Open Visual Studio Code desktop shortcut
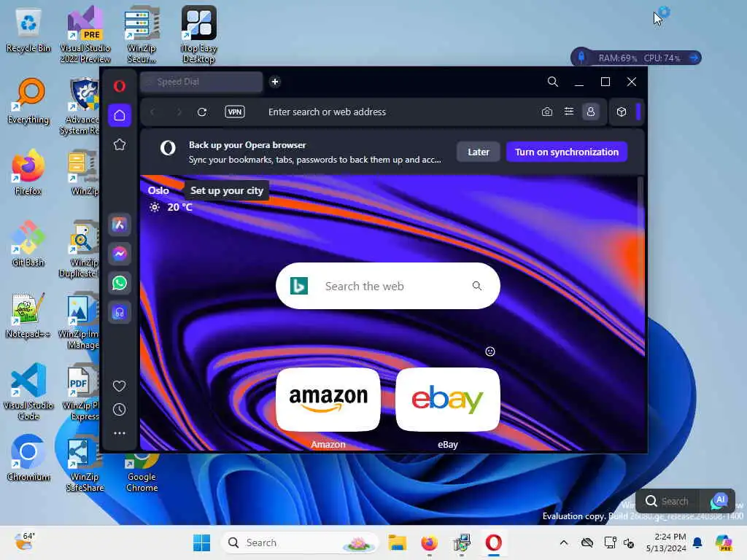 click(x=28, y=392)
